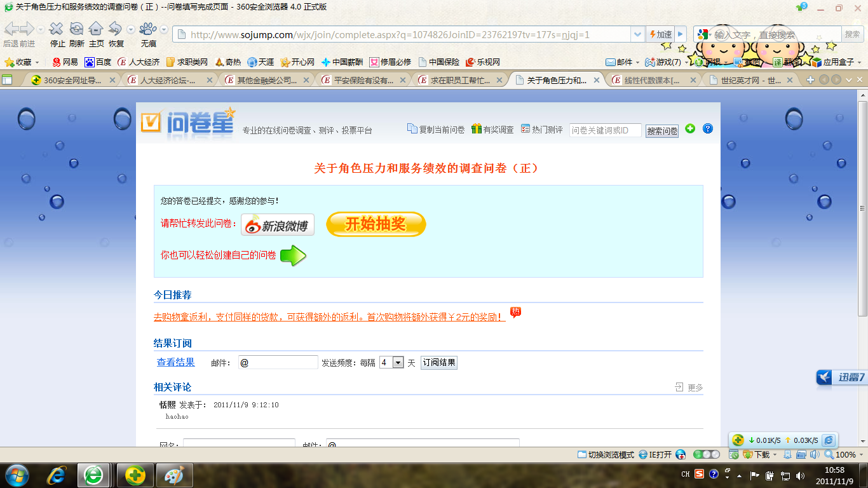This screenshot has width=868, height=488.
Task: Click the 停止 (stop) X icon
Action: (57, 29)
